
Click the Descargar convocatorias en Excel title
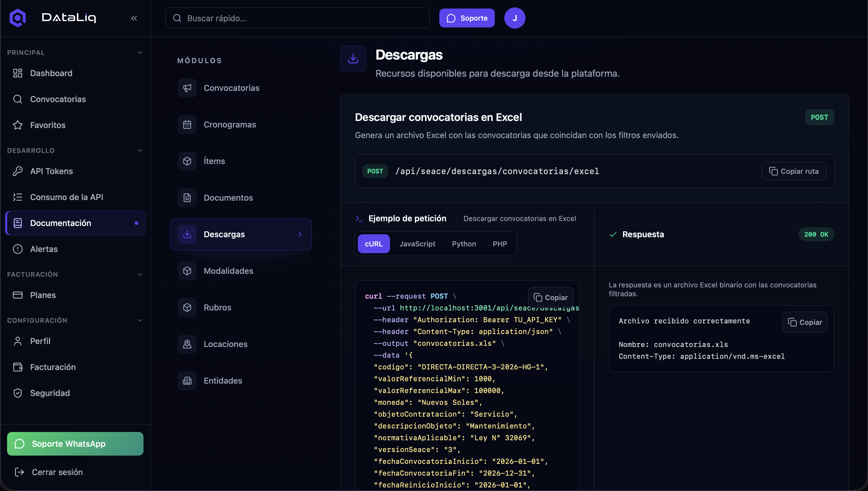438,117
